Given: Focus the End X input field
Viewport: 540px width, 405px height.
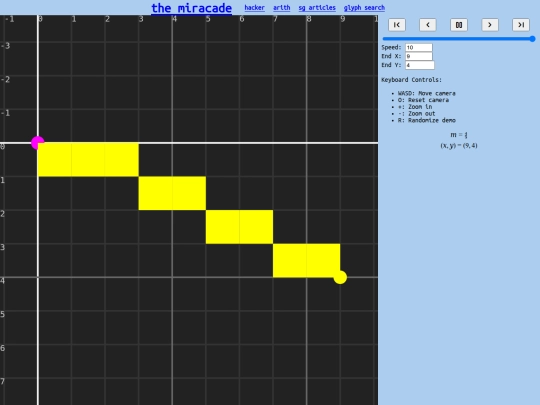Looking at the screenshot, I should [x=419, y=56].
